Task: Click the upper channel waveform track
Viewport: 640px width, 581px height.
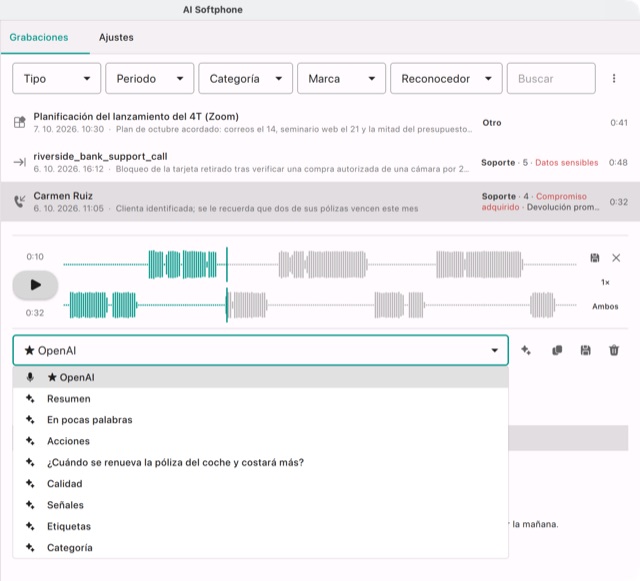Action: [x=320, y=265]
